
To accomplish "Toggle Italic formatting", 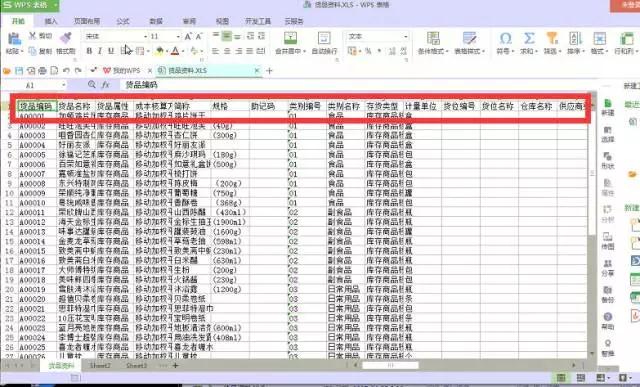I will (100, 51).
